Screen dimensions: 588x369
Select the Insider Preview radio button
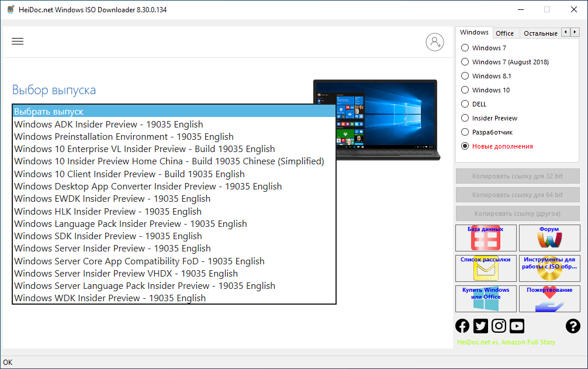point(465,118)
